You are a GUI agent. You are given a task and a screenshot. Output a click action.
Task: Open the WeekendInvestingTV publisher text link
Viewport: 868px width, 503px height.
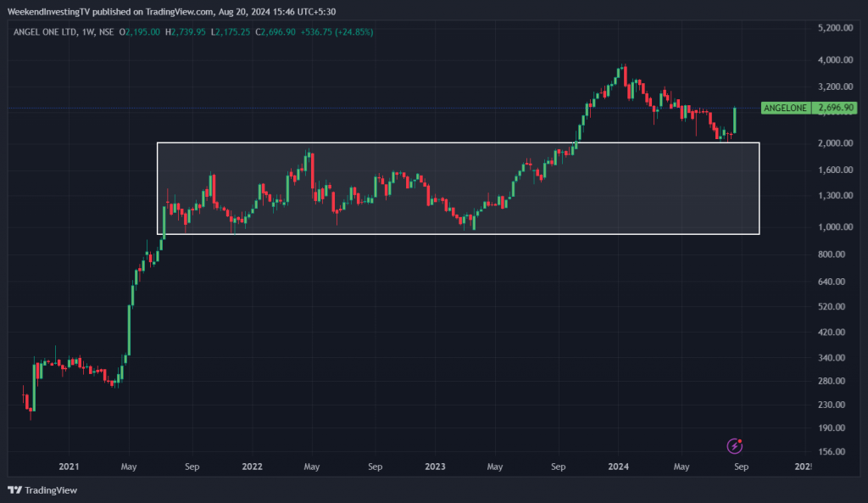[49, 9]
